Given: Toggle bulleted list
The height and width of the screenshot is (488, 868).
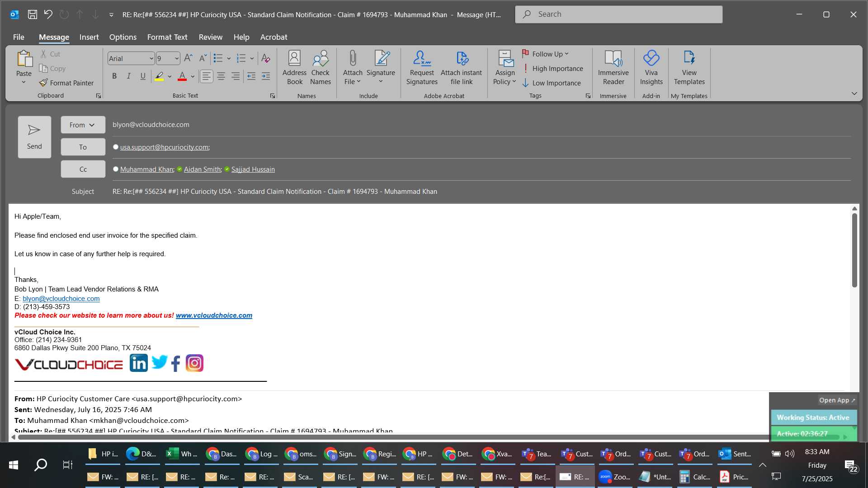Looking at the screenshot, I should click(x=218, y=58).
